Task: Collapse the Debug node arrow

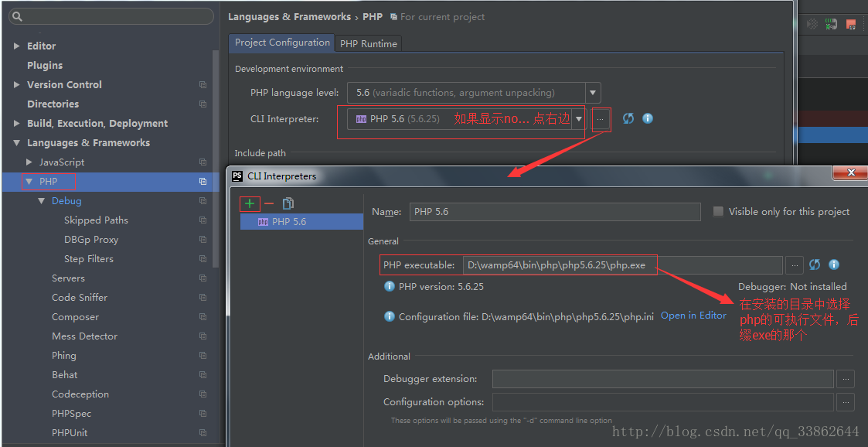Action: tap(42, 201)
